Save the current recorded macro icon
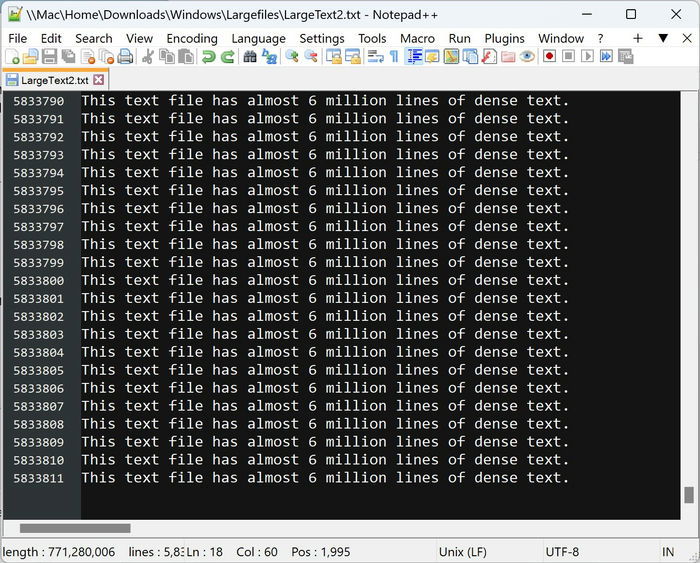Image resolution: width=700 pixels, height=563 pixels. [x=625, y=57]
